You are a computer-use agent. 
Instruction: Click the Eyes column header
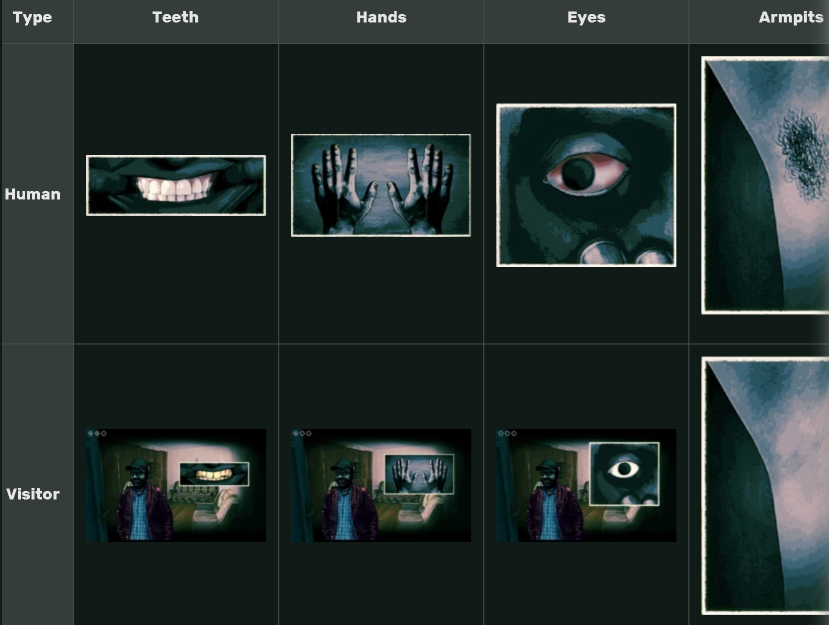pos(586,17)
